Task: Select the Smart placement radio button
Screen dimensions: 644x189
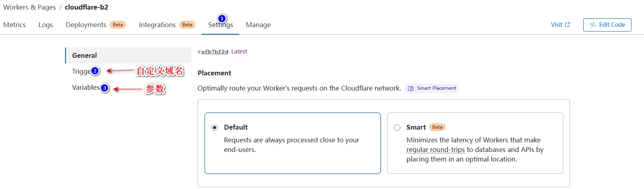Action: pyautogui.click(x=397, y=128)
